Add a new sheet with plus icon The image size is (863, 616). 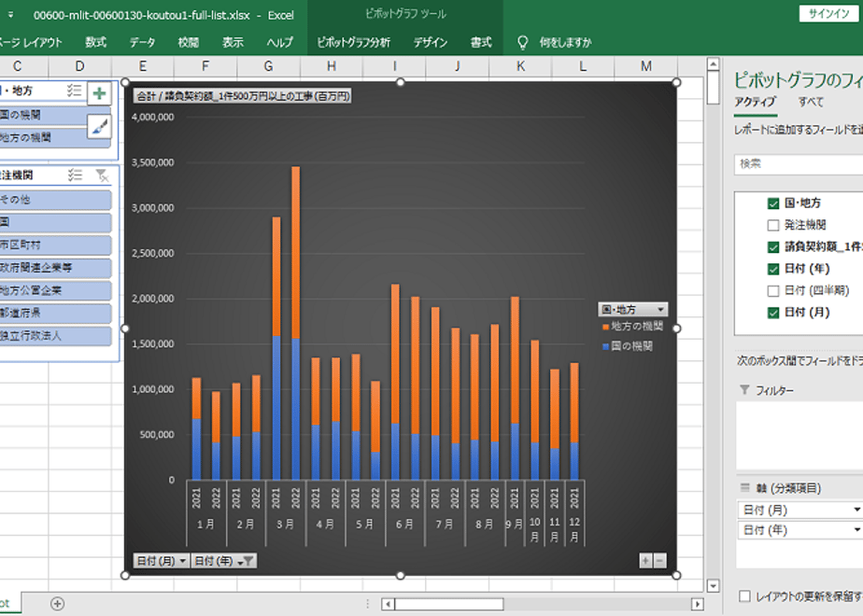point(57,604)
